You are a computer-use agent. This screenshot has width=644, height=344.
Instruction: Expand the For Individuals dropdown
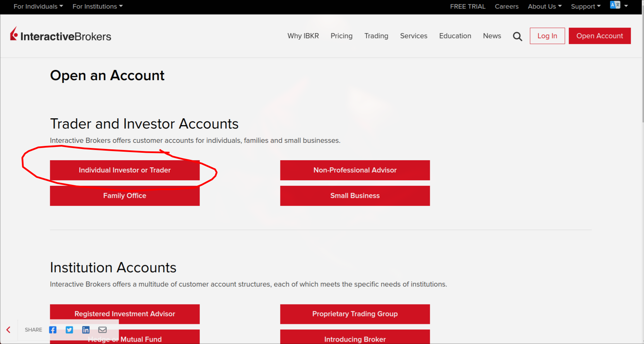pos(38,6)
